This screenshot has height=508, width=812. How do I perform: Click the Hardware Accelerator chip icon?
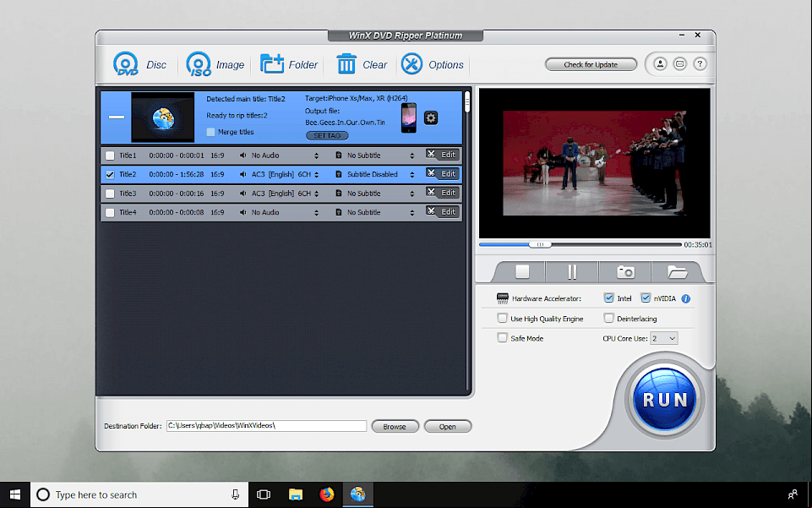pyautogui.click(x=502, y=298)
